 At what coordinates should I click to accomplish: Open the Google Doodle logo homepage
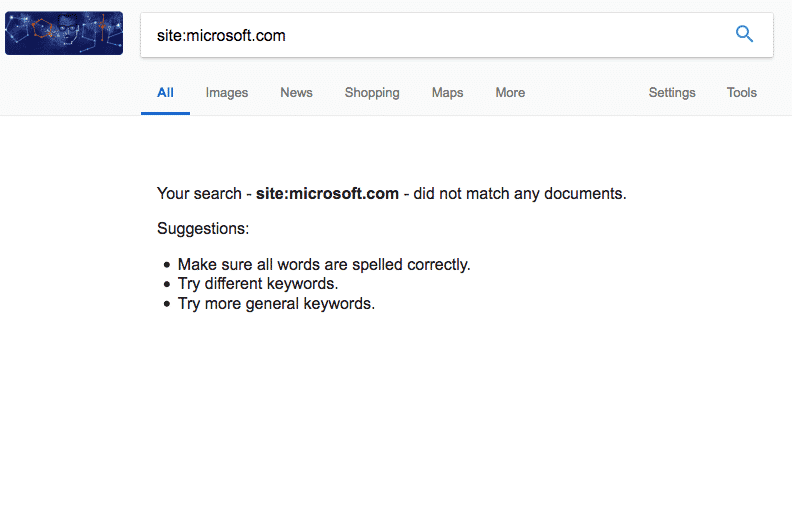pos(64,33)
